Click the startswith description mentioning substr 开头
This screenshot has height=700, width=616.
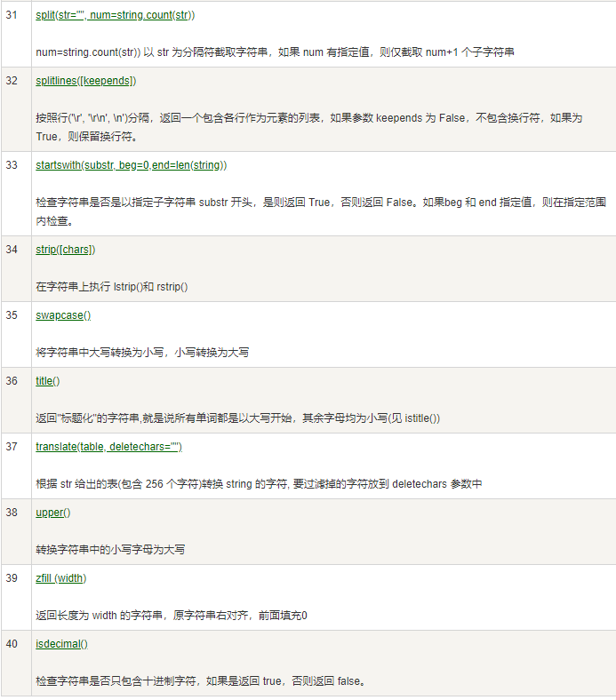pos(321,211)
